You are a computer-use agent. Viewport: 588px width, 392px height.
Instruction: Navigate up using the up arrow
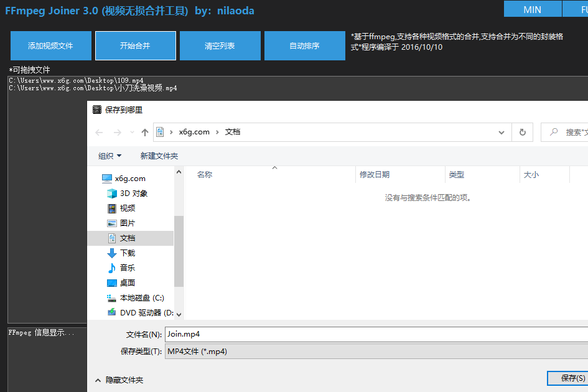point(144,132)
